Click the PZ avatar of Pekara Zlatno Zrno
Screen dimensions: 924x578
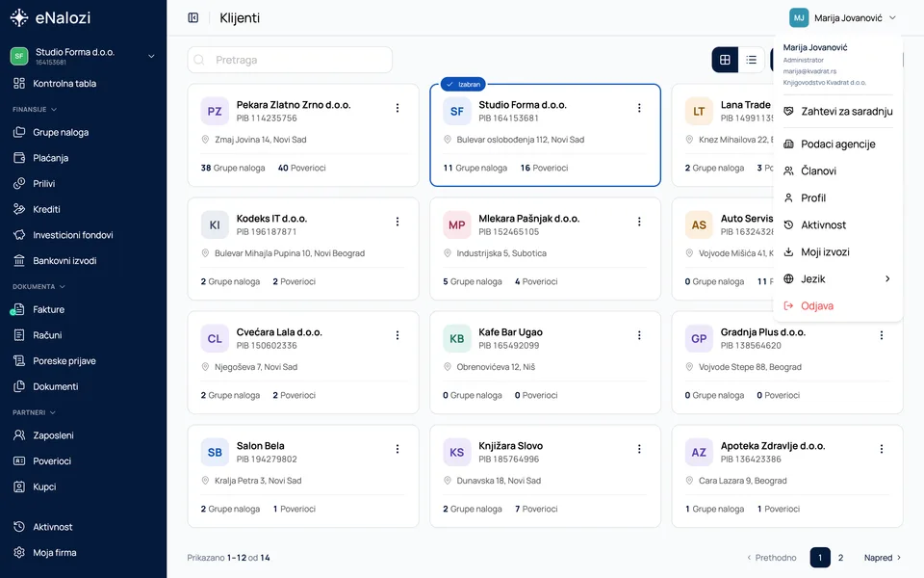click(x=215, y=112)
